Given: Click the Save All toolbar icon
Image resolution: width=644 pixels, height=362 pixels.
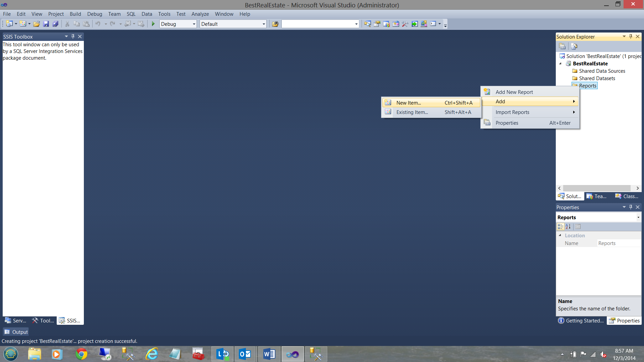Looking at the screenshot, I should pyautogui.click(x=55, y=24).
